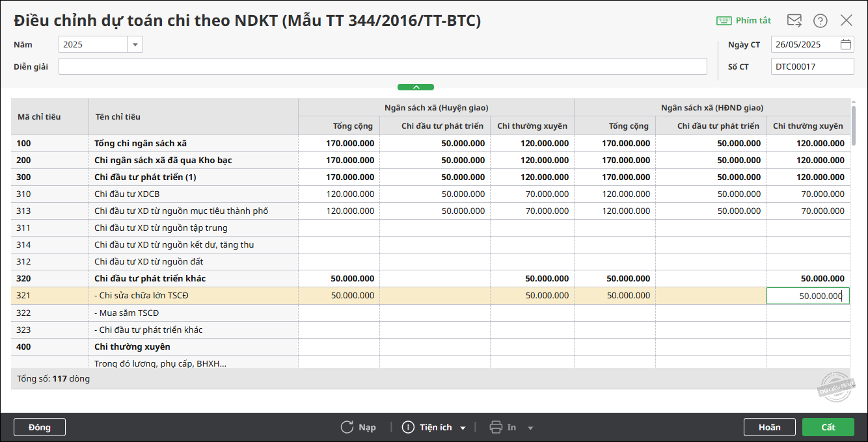Viewport: 868px width, 442px height.
Task: Click the Tên chỉ tiêu column header
Action: (x=194, y=117)
